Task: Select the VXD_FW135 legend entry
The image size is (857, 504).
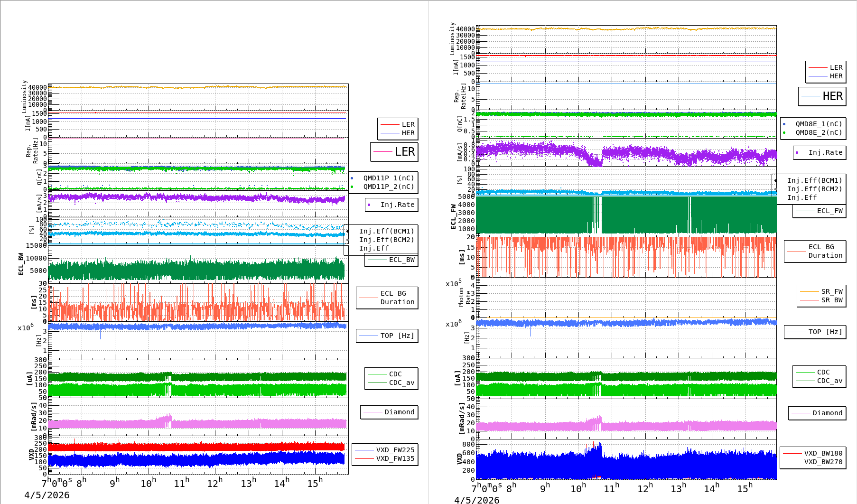Action: coord(395,458)
